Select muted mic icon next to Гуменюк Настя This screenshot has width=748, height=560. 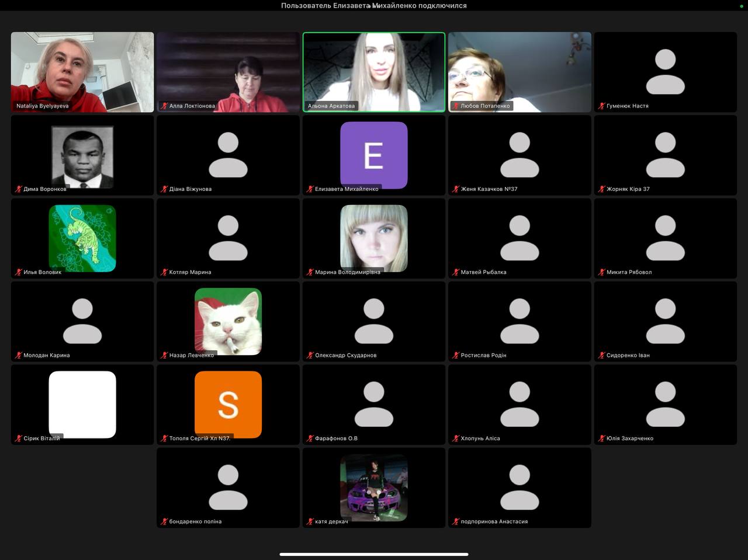coord(601,106)
